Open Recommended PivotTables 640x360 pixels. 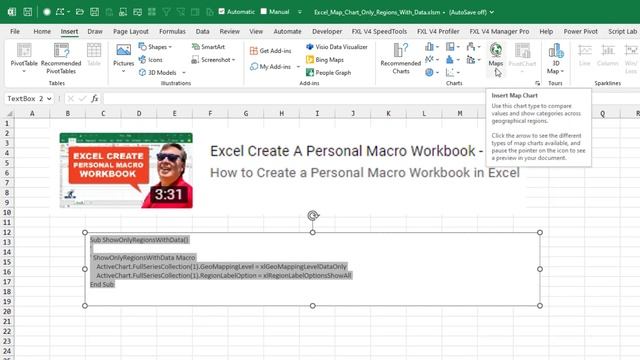(x=61, y=58)
